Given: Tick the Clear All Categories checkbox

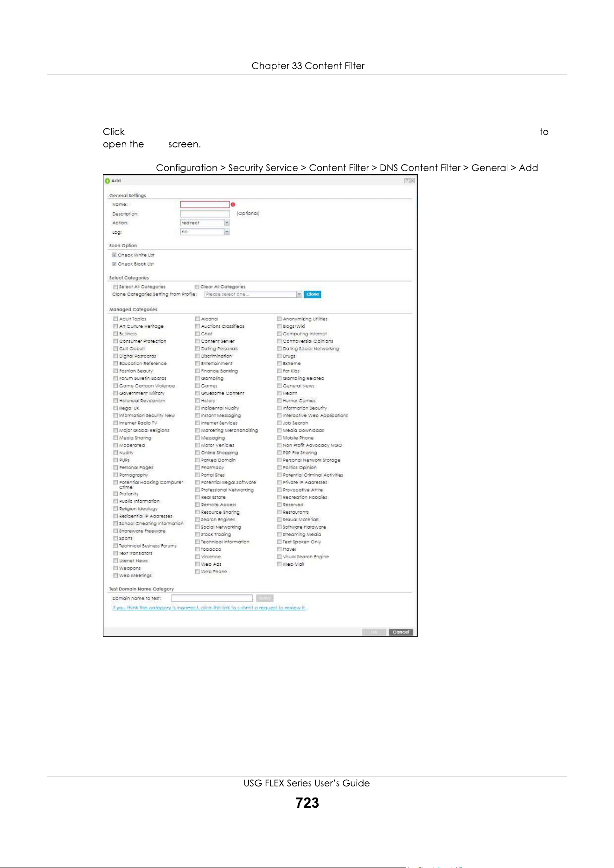Looking at the screenshot, I should tap(197, 287).
